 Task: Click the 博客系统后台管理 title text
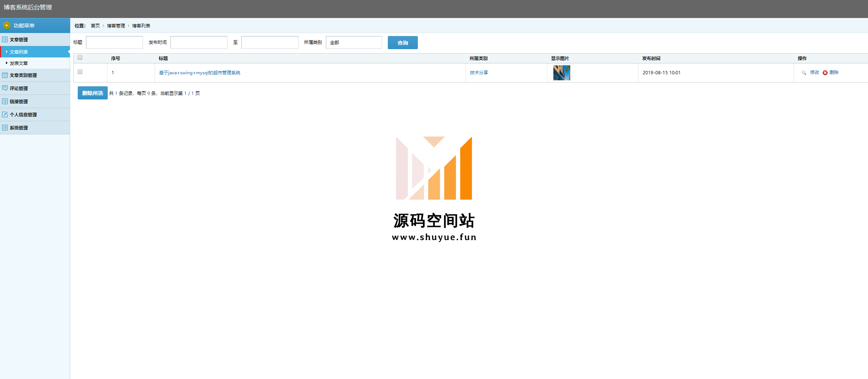[x=28, y=8]
